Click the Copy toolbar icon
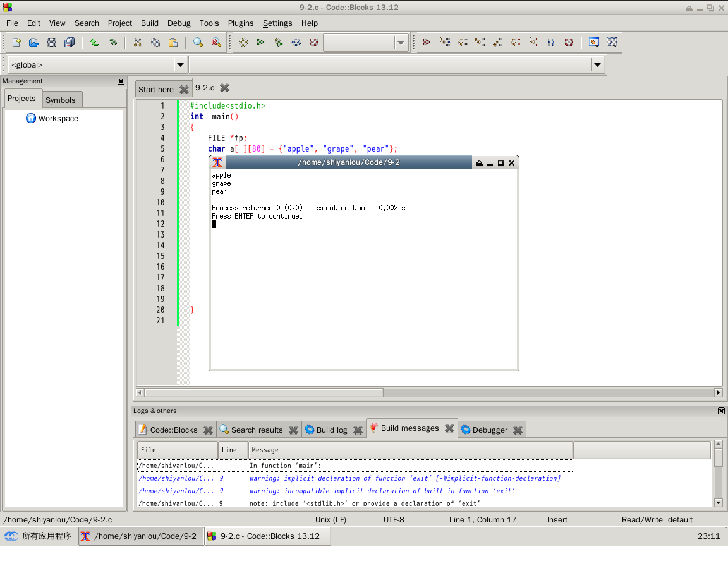Screen dimensions: 728x566 point(155,42)
